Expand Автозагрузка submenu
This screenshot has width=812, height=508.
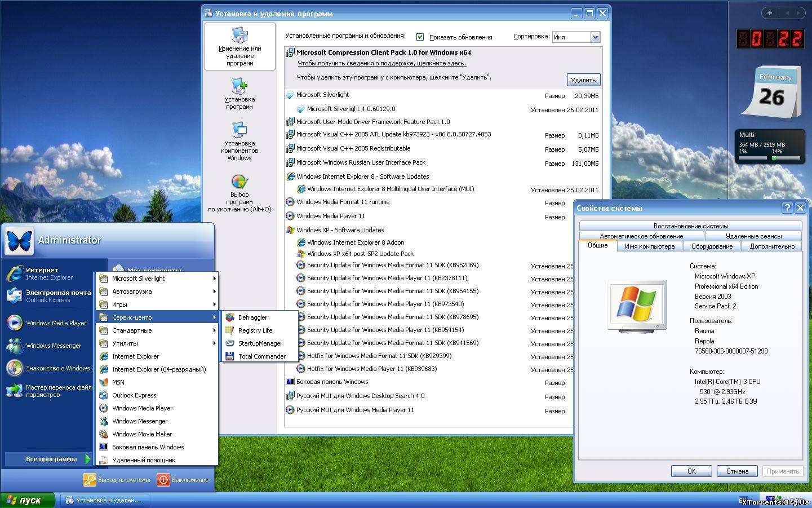pos(157,291)
